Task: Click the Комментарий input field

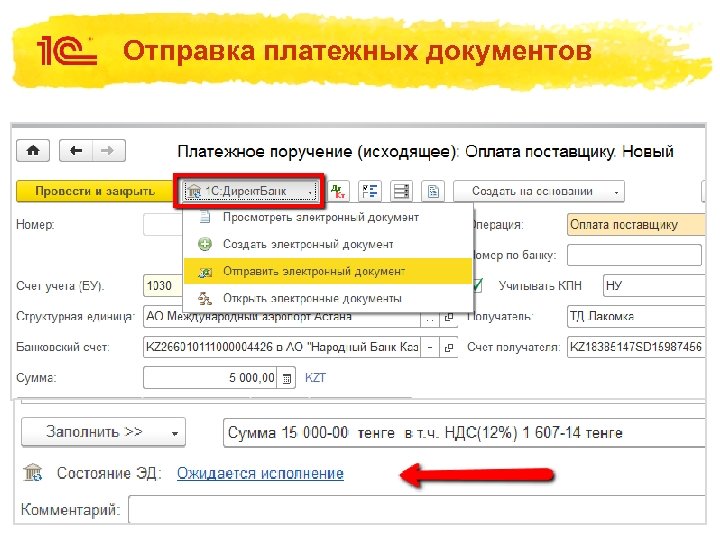Action: tap(417, 510)
